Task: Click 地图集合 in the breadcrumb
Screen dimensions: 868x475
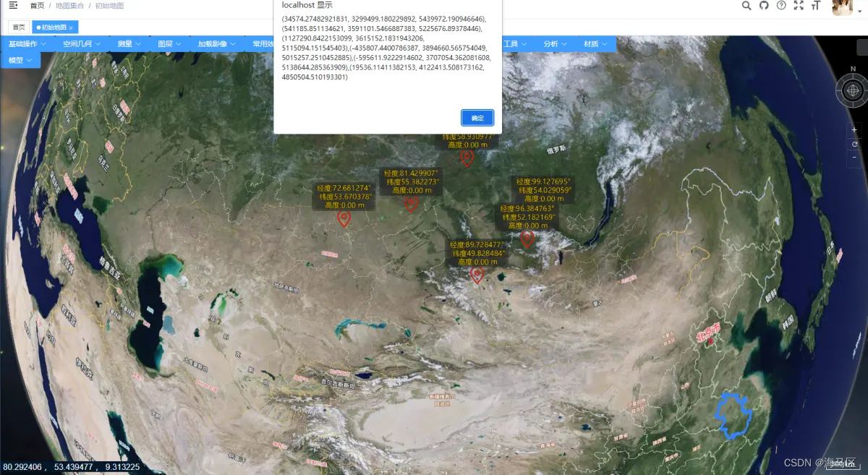Action: (x=69, y=6)
